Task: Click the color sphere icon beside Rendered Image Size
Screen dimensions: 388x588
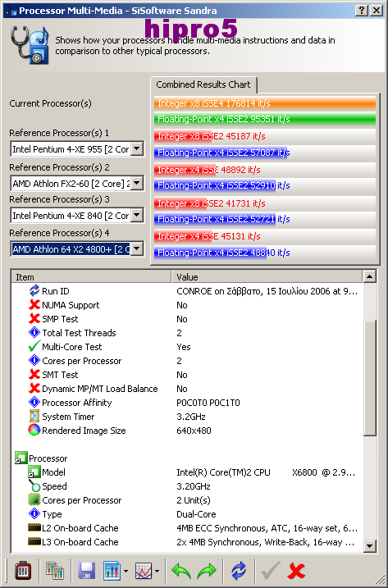Action: (x=34, y=430)
